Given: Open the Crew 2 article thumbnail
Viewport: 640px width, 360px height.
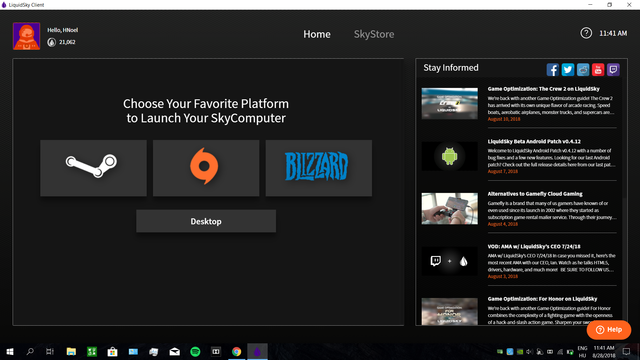Looking at the screenshot, I should [449, 104].
